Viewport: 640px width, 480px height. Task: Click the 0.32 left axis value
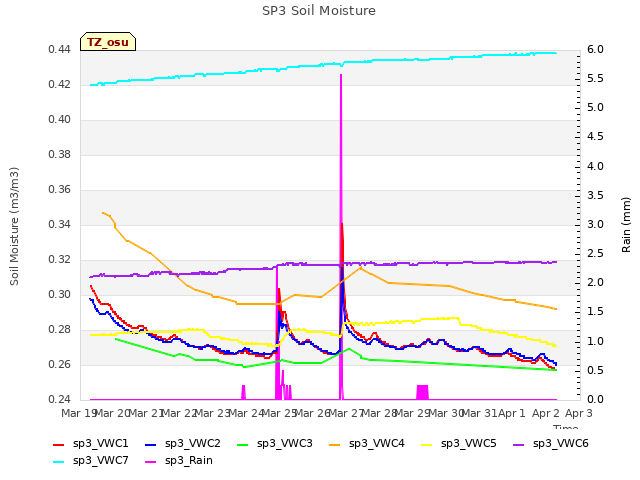pos(60,260)
